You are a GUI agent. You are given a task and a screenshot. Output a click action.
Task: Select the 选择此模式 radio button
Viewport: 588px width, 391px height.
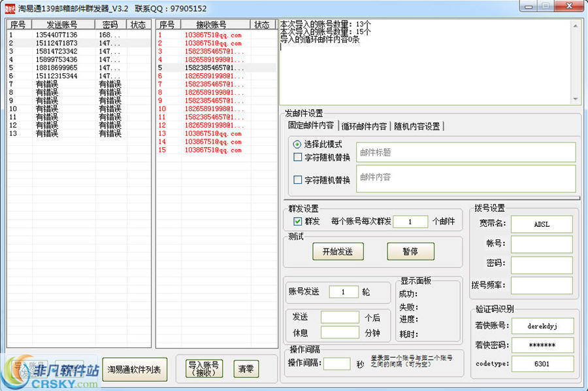pos(297,144)
